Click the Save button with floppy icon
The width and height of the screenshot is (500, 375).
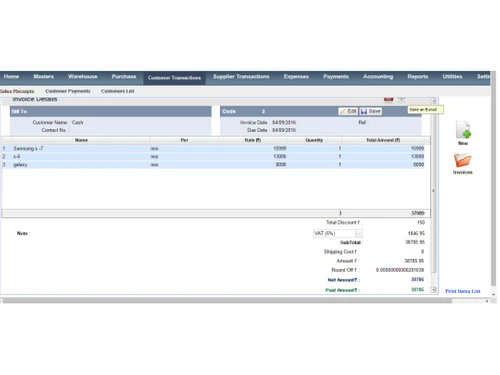[x=371, y=111]
